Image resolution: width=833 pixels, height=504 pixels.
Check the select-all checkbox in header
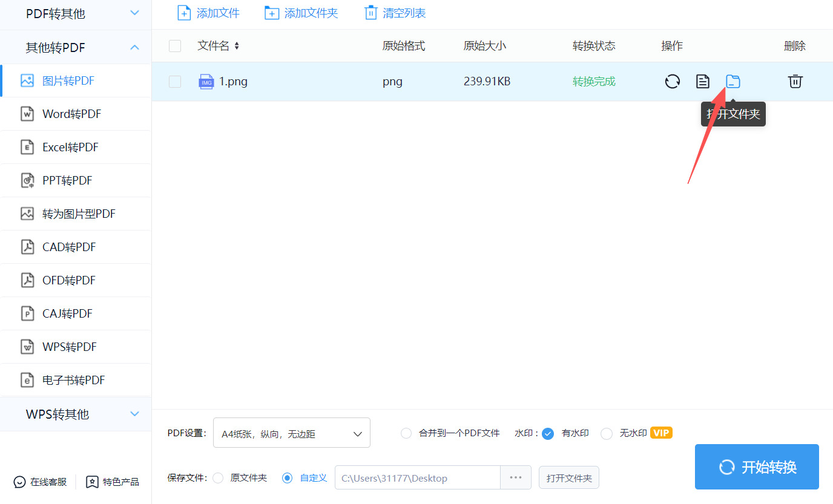[174, 45]
